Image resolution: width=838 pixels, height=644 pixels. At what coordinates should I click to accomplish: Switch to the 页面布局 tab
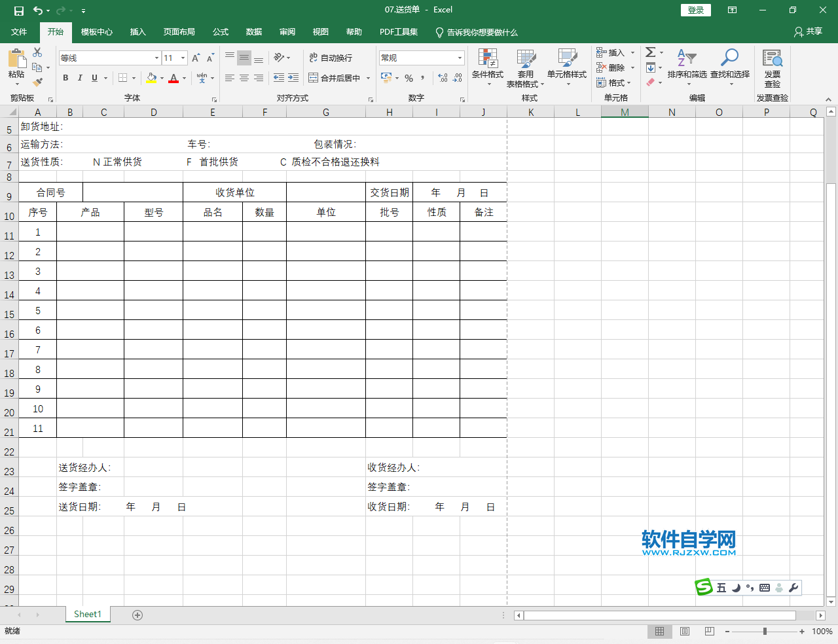click(x=179, y=31)
